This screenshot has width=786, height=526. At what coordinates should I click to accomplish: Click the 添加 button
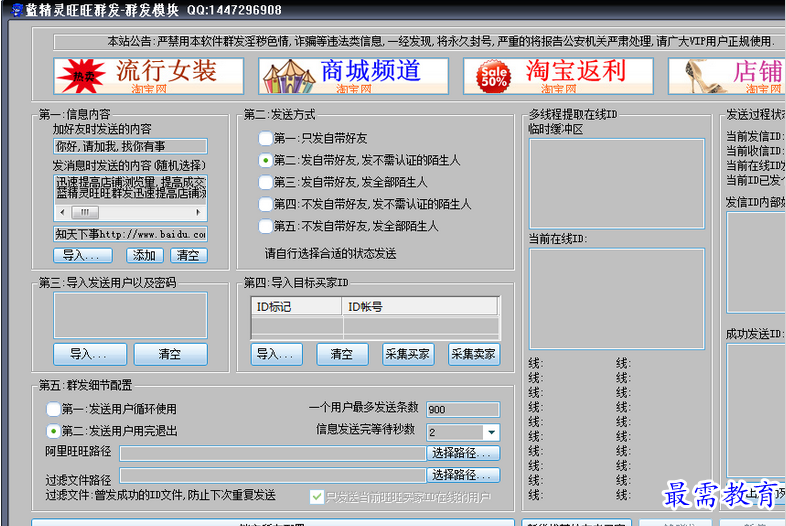coord(144,255)
